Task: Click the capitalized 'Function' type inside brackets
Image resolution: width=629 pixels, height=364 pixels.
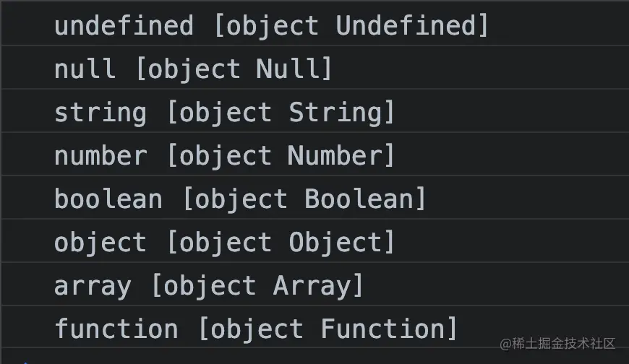Action: [x=384, y=329]
